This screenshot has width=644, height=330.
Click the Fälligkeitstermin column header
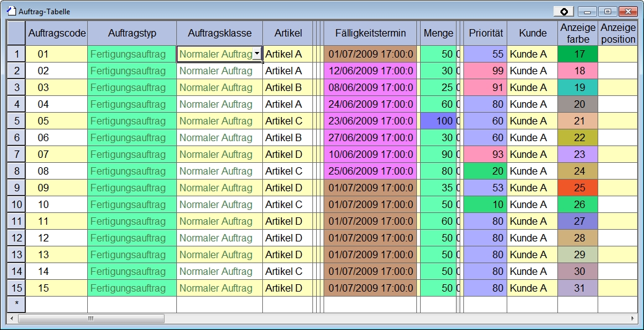pos(370,33)
